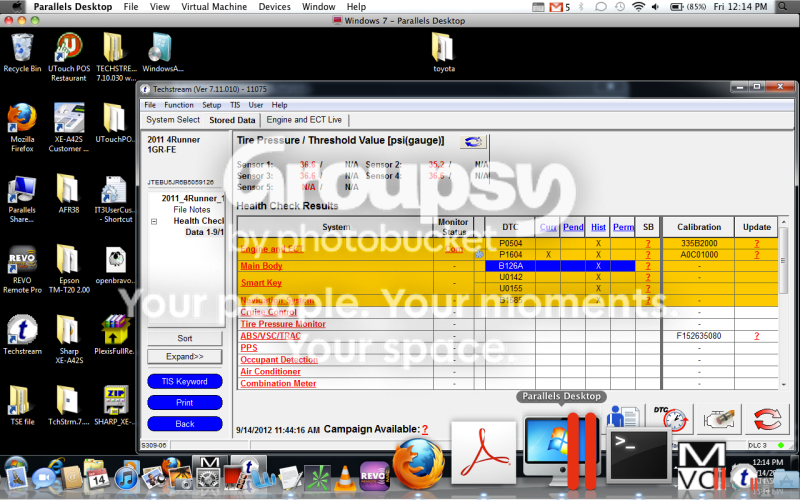This screenshot has height=500, width=800.
Task: Click Parallels Desktop icon in the dock
Action: point(561,452)
